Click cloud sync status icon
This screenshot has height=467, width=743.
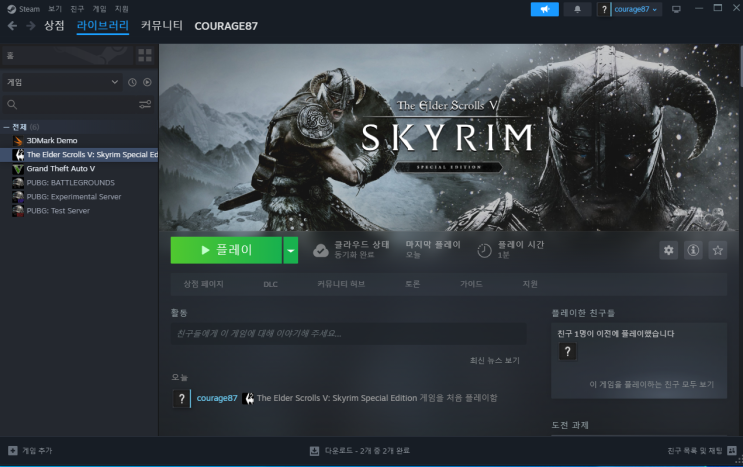(x=321, y=251)
